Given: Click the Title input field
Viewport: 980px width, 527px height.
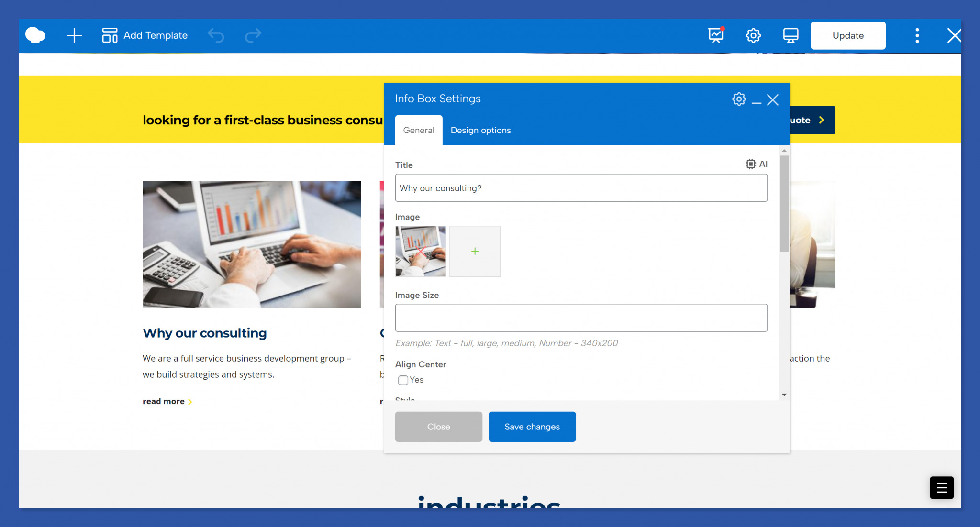Looking at the screenshot, I should [x=581, y=188].
